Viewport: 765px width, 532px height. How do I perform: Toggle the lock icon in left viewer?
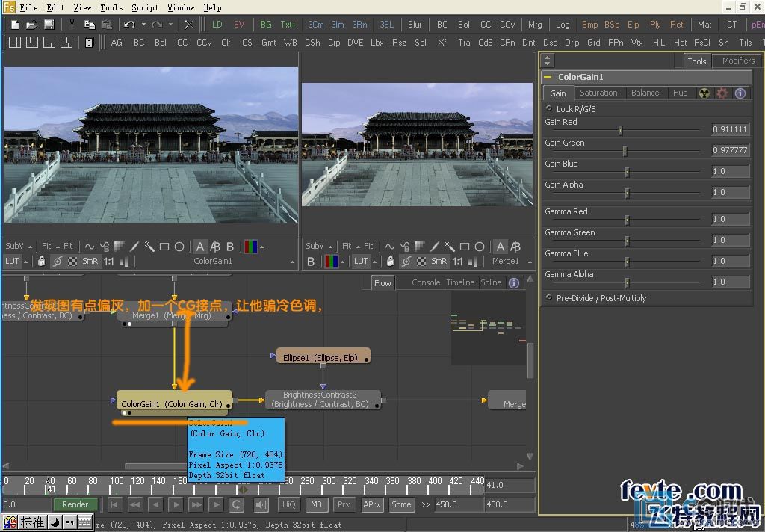pyautogui.click(x=42, y=262)
